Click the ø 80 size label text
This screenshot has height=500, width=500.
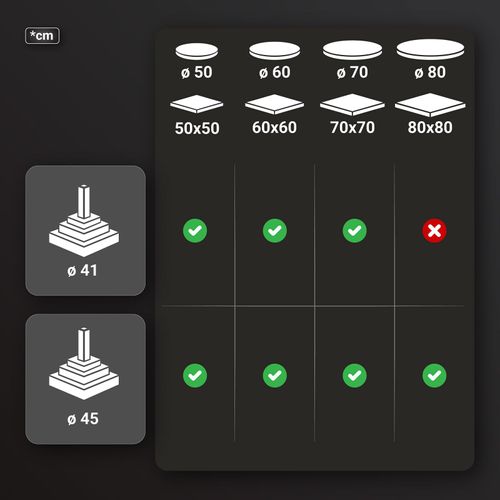430,72
